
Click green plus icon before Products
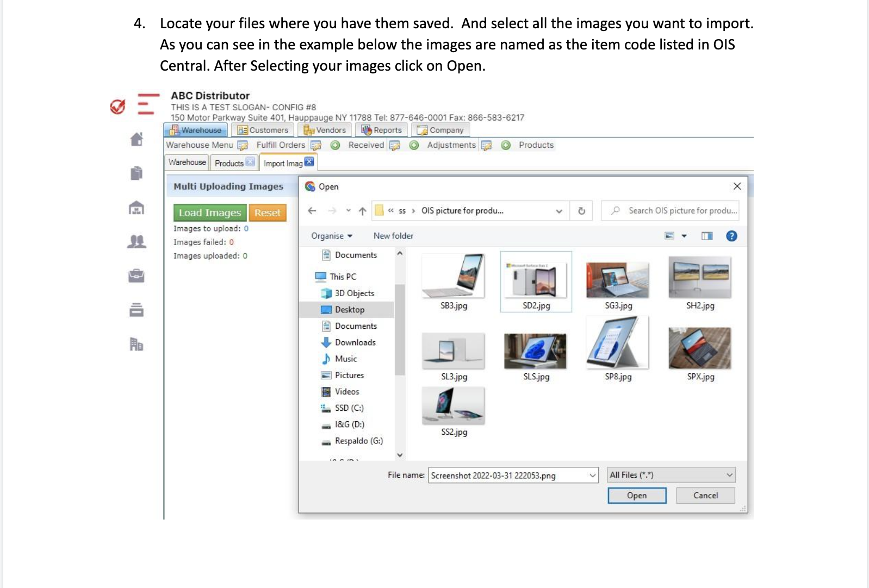[x=506, y=145]
